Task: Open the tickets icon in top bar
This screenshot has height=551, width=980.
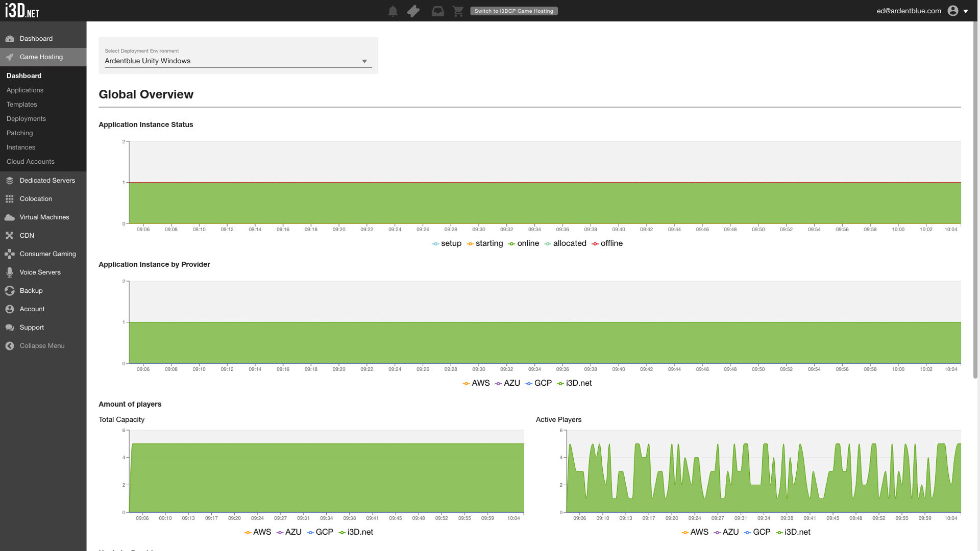Action: (x=413, y=11)
